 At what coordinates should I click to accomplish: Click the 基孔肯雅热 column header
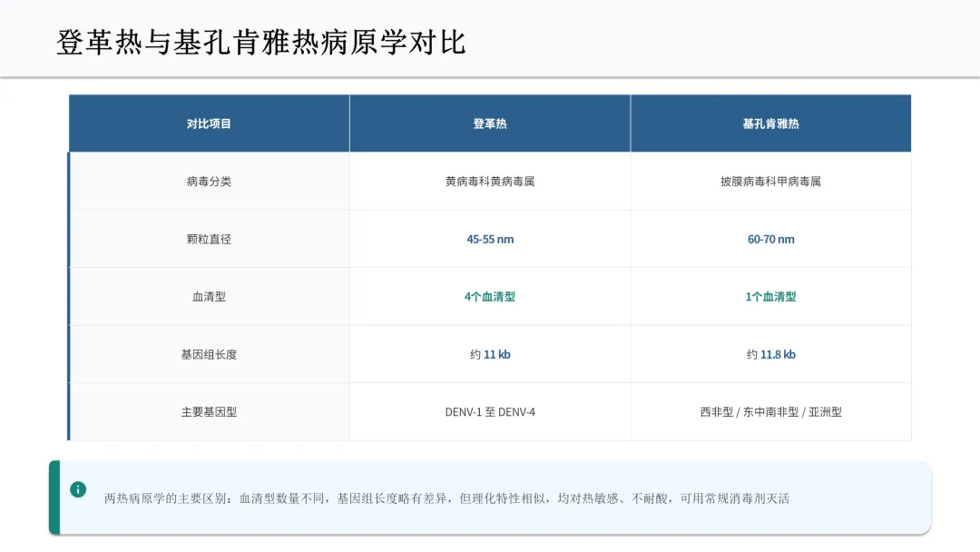tap(770, 123)
